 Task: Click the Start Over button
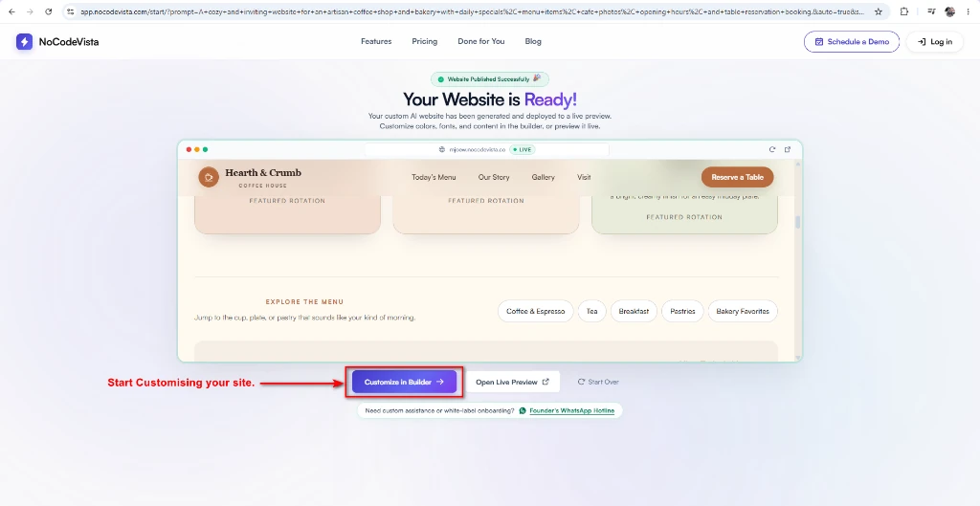(598, 382)
